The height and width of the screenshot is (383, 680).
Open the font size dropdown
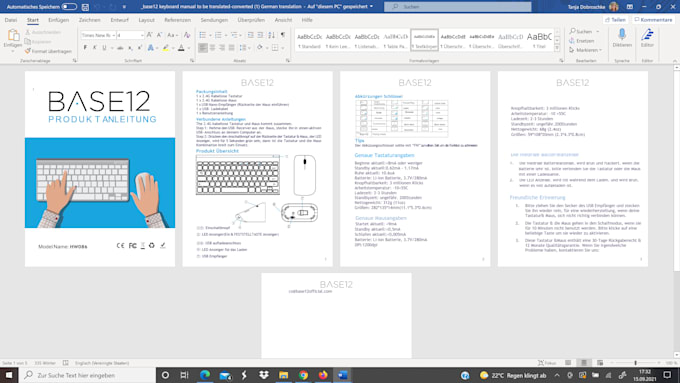pyautogui.click(x=142, y=35)
